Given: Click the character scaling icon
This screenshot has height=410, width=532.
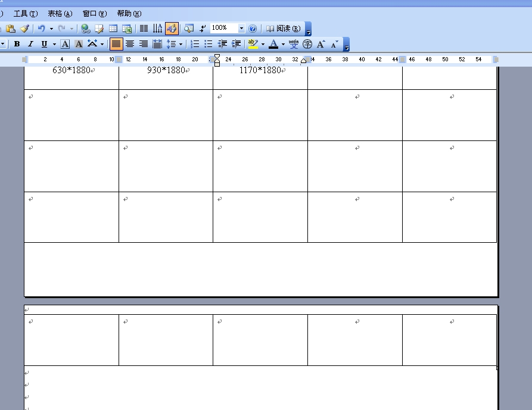Looking at the screenshot, I should (x=92, y=44).
